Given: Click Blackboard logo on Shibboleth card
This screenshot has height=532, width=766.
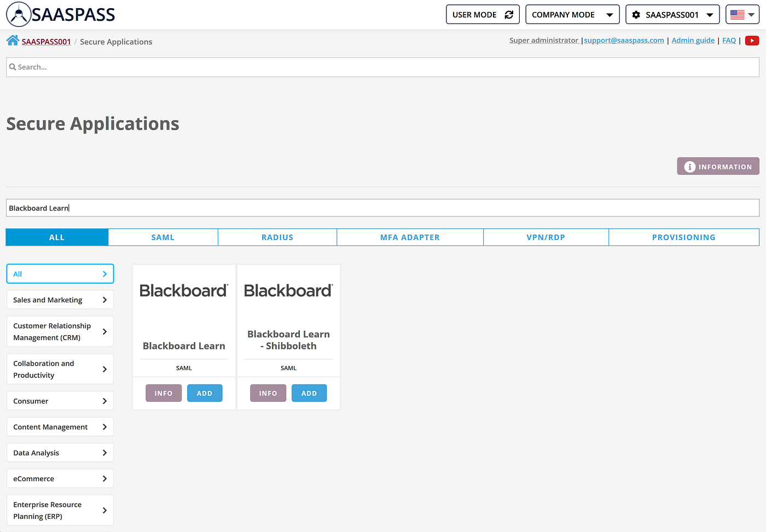Looking at the screenshot, I should pyautogui.click(x=288, y=290).
